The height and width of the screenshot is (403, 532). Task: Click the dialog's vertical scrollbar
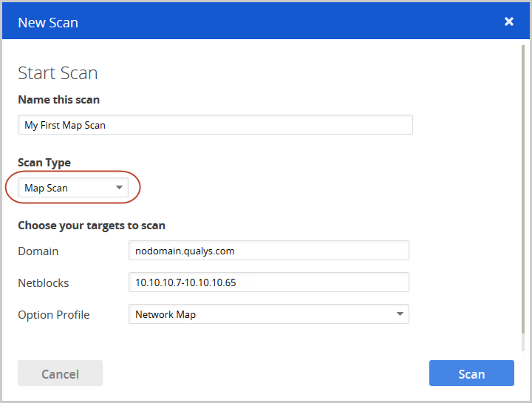[523, 185]
